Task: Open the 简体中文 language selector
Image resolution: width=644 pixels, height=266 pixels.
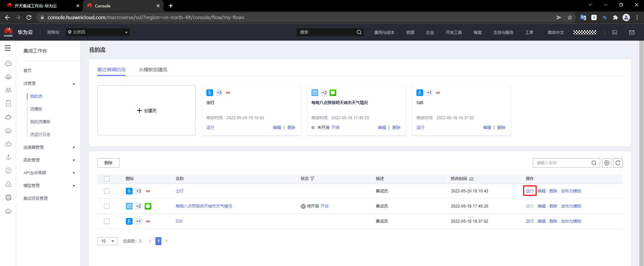Action: (x=556, y=33)
